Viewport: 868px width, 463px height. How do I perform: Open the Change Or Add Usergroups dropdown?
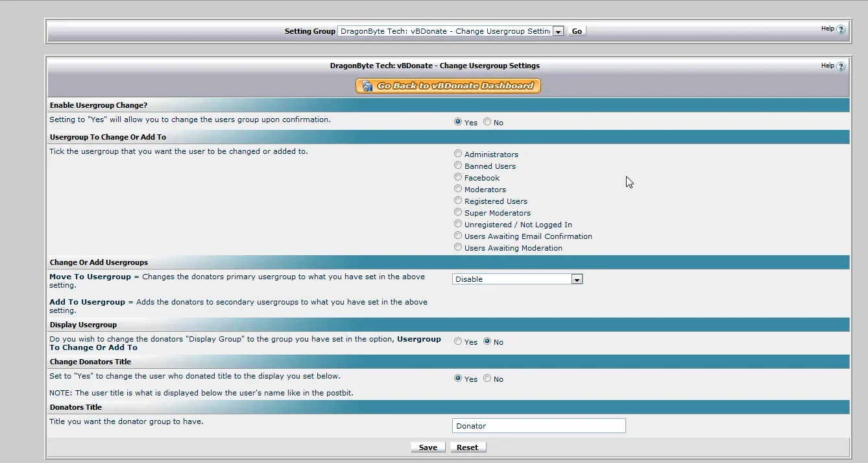518,279
